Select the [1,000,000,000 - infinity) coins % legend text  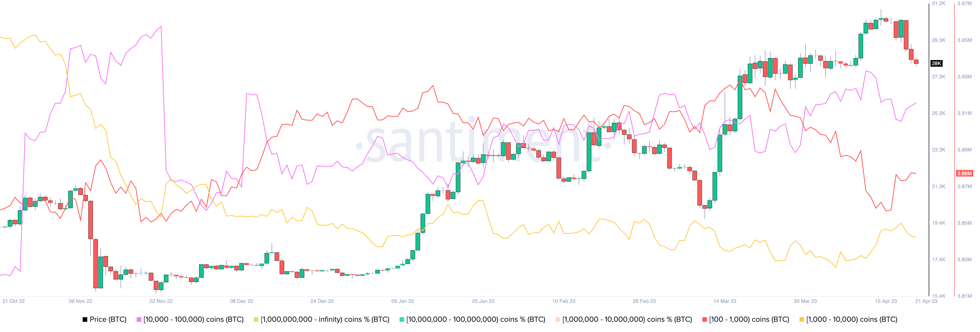[325, 319]
